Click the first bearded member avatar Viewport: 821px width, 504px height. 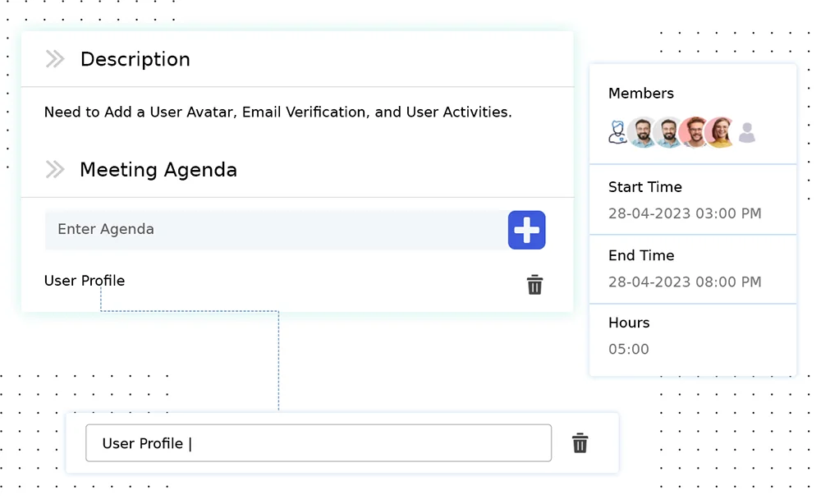coord(643,133)
